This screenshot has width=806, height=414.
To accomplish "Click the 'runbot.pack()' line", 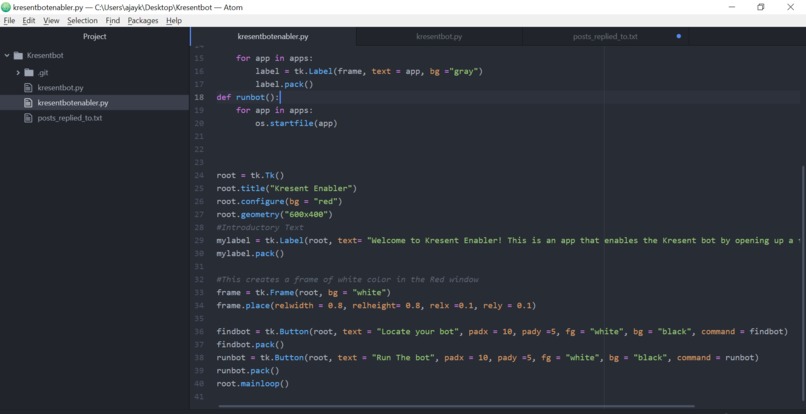I will click(x=248, y=371).
